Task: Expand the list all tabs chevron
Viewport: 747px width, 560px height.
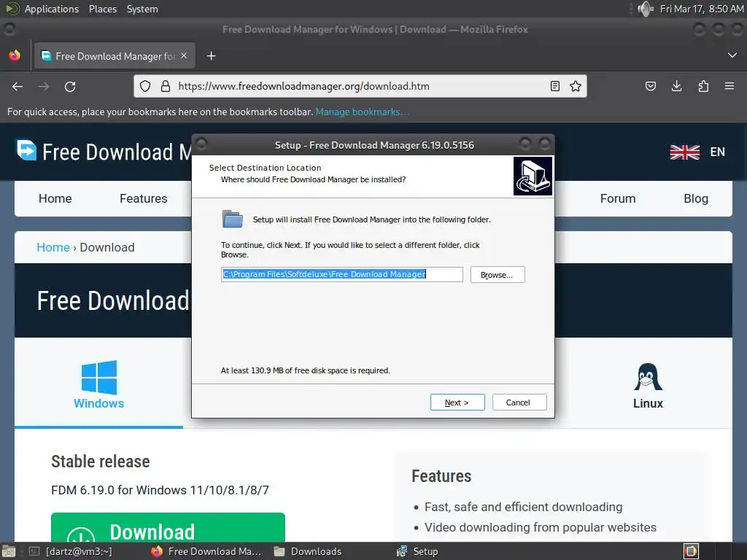Action: click(x=732, y=55)
